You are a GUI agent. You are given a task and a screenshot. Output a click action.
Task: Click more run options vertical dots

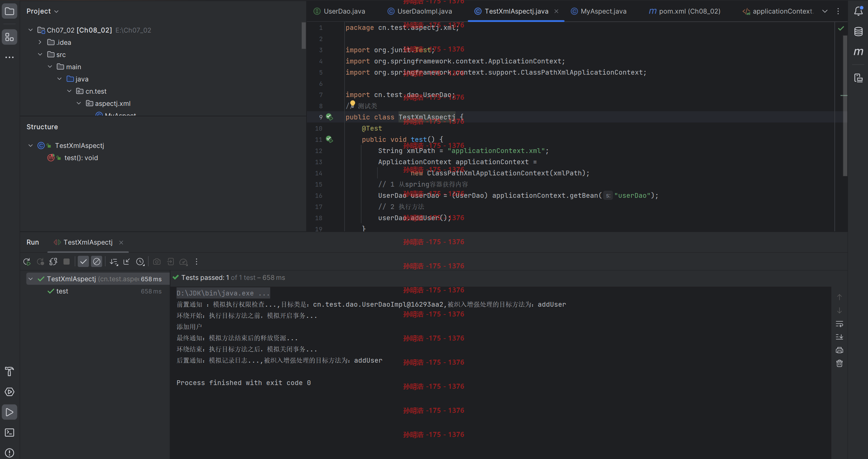pos(197,262)
